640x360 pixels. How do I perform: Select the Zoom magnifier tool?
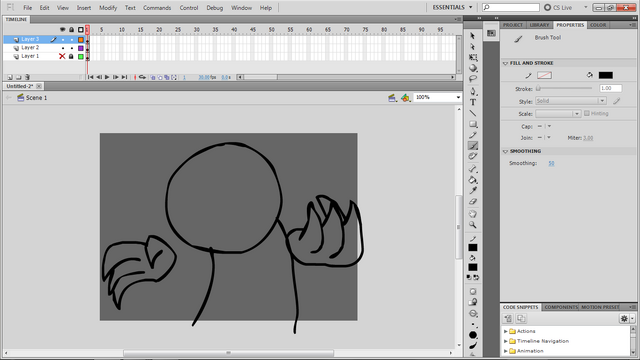[473, 225]
